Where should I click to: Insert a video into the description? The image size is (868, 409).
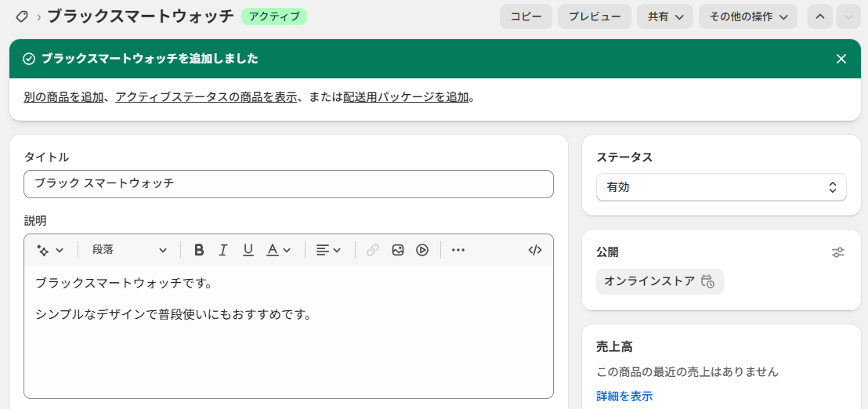421,250
